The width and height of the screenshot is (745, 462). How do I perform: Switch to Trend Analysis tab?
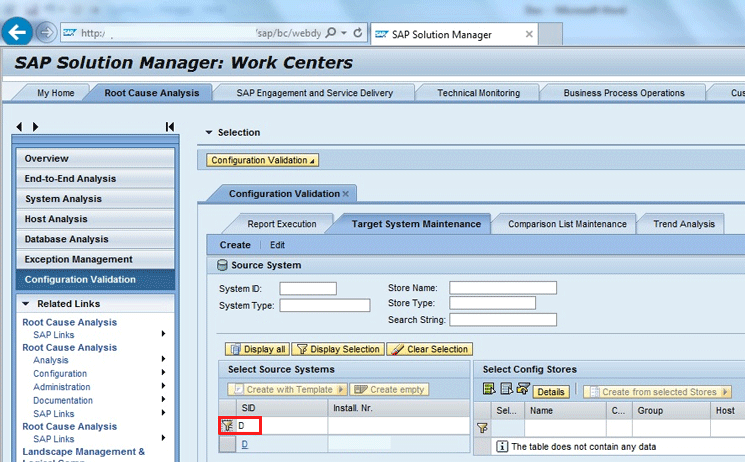click(x=684, y=224)
